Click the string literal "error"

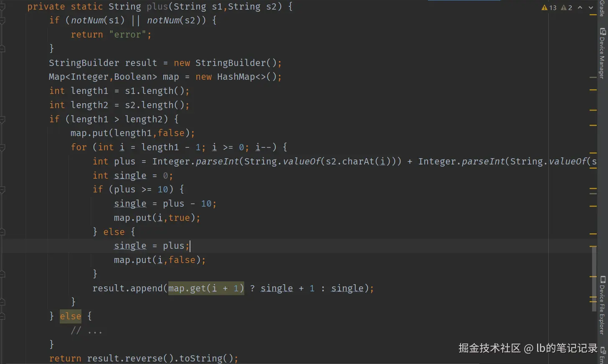click(128, 35)
